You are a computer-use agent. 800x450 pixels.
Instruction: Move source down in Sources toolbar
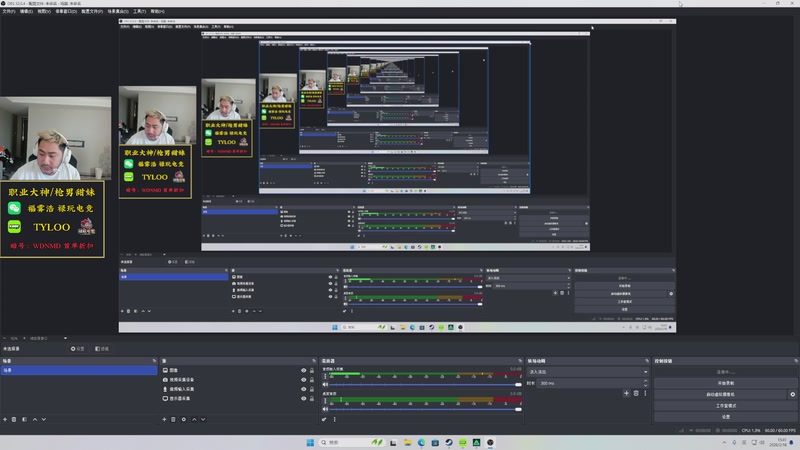203,419
